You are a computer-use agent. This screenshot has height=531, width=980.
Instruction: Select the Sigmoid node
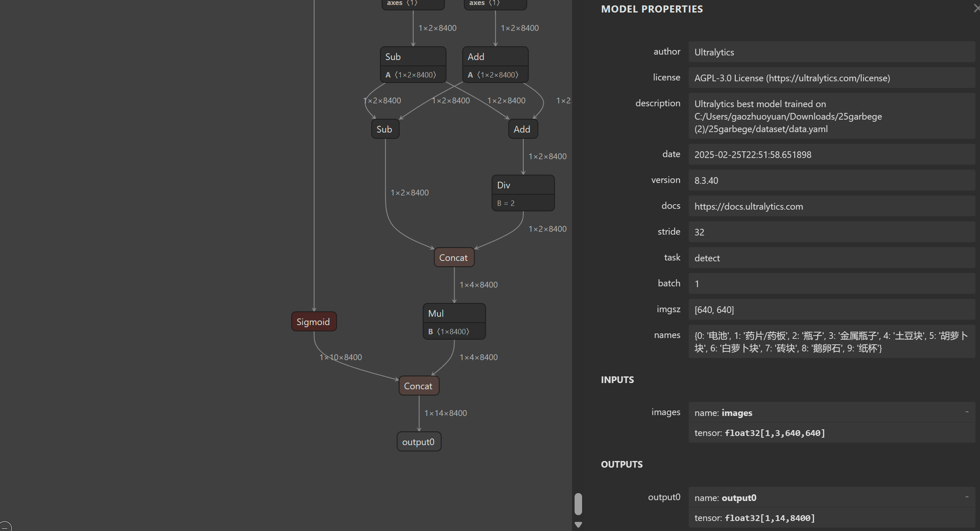[x=313, y=322]
